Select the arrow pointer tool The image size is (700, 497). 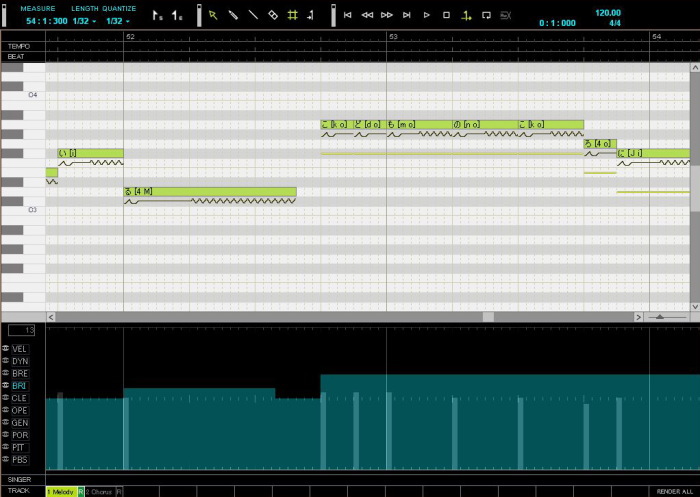(213, 15)
